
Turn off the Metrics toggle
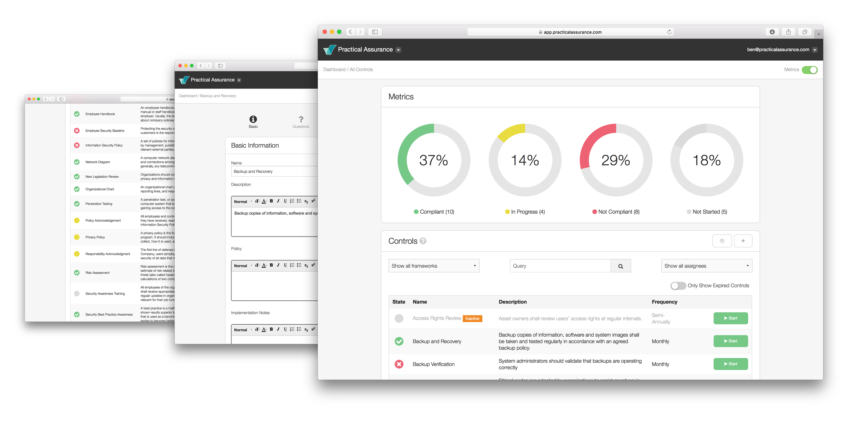pos(809,70)
